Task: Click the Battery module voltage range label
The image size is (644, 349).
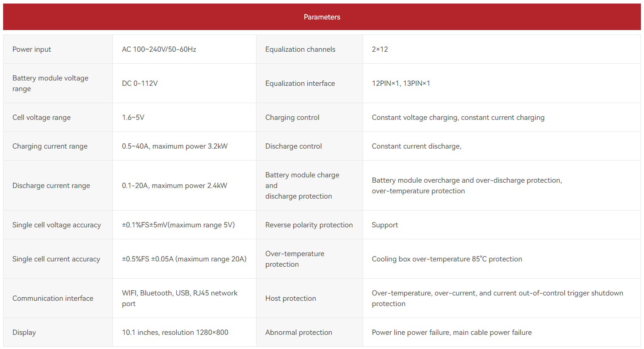Action: [50, 83]
